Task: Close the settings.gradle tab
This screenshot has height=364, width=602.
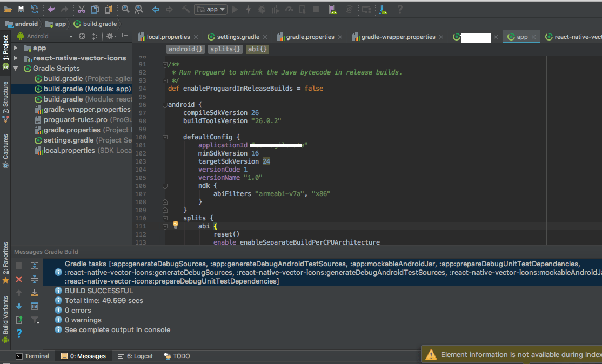Action: point(265,37)
